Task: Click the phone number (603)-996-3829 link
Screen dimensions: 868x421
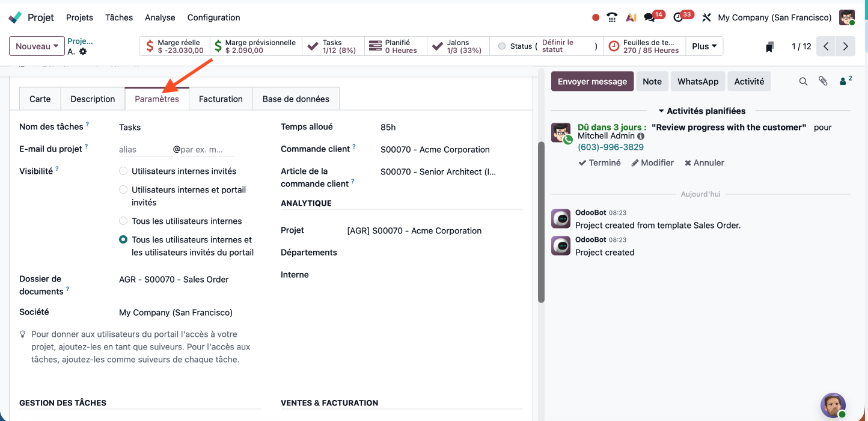Action: (611, 147)
